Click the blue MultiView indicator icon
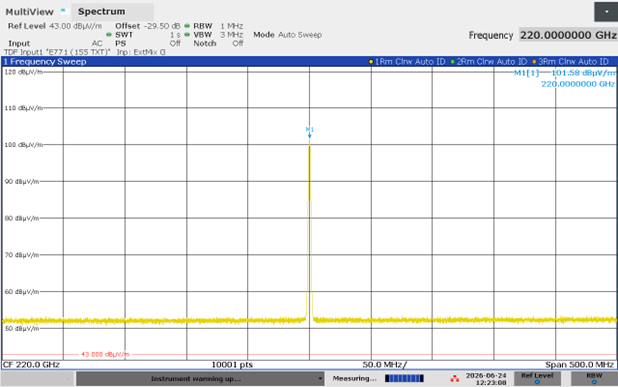 tap(63, 10)
